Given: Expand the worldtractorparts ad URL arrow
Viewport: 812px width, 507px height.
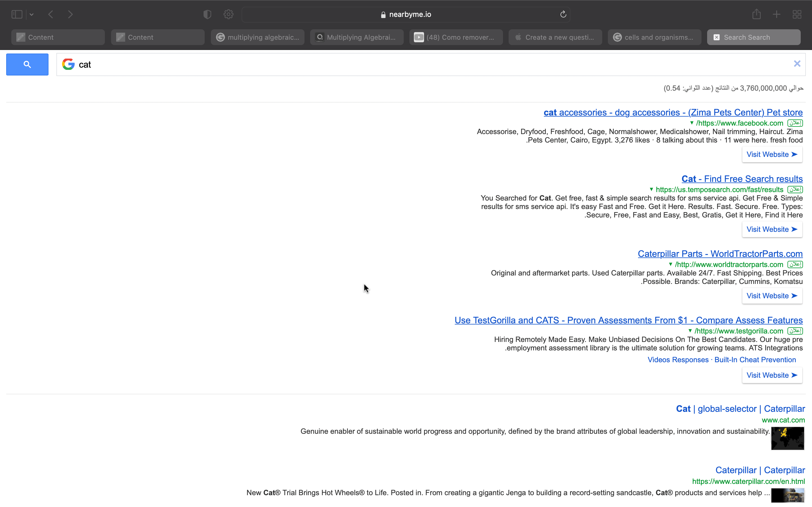Looking at the screenshot, I should (x=670, y=264).
